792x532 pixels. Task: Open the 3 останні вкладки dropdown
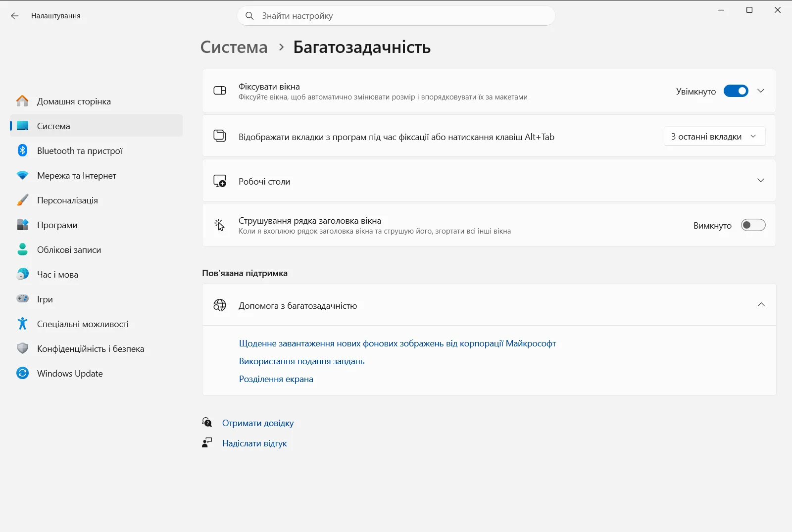[x=714, y=137]
